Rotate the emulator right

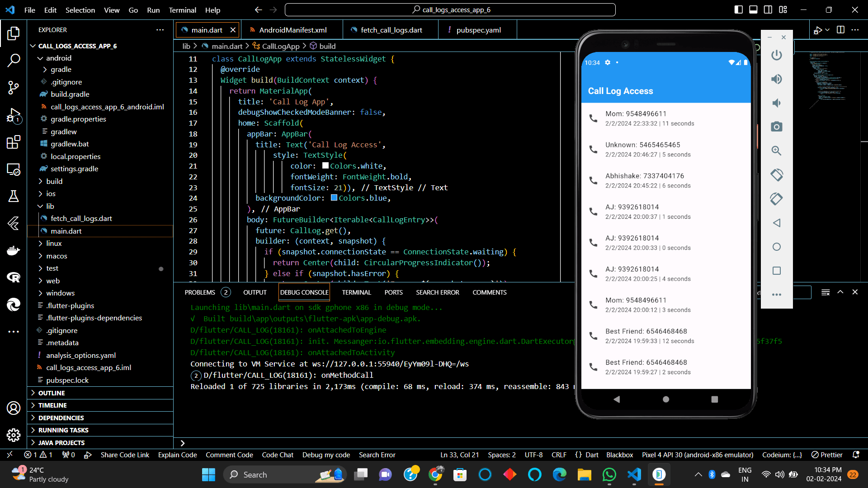click(777, 199)
